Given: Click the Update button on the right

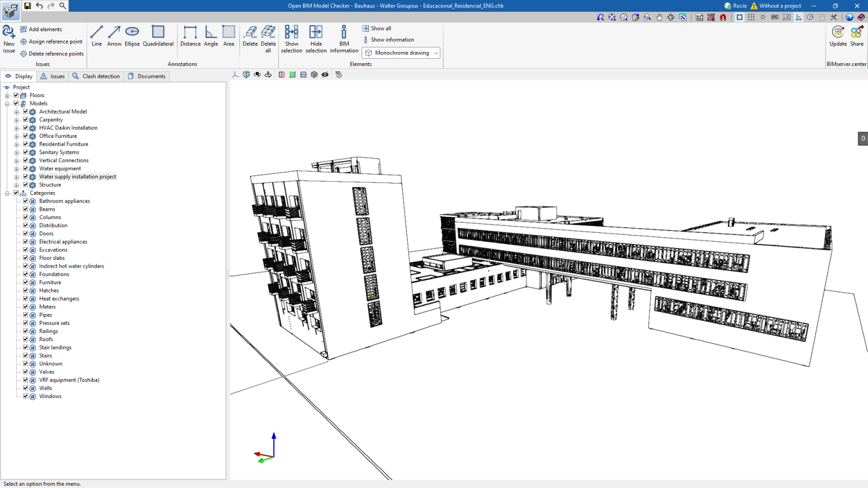Looking at the screenshot, I should pos(837,38).
